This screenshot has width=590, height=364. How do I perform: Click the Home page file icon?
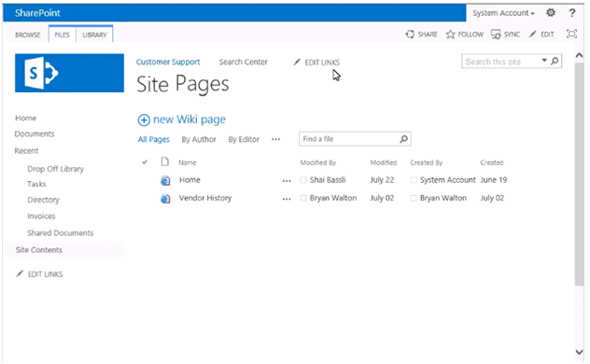pos(165,180)
